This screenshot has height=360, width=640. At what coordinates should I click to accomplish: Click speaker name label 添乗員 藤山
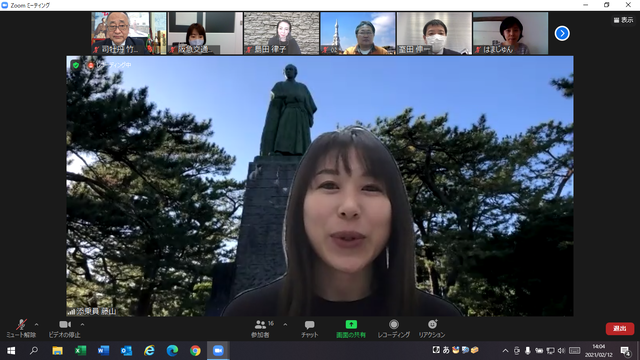point(96,311)
